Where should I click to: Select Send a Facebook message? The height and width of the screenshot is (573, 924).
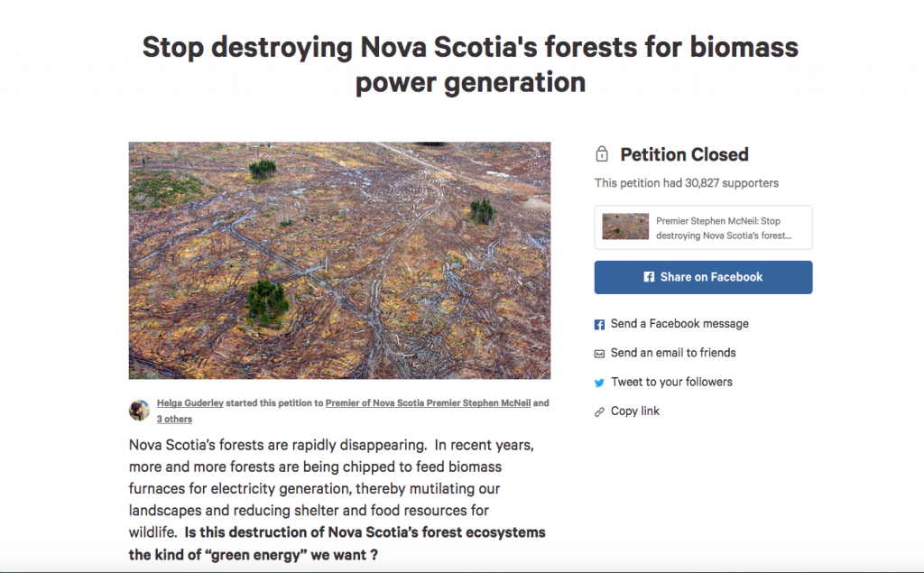tap(679, 323)
